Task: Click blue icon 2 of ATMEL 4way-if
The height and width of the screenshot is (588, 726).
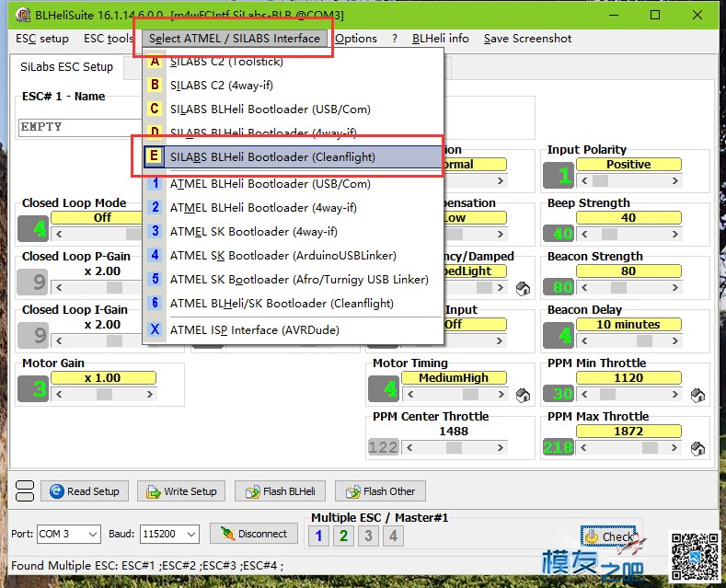Action: click(x=156, y=207)
